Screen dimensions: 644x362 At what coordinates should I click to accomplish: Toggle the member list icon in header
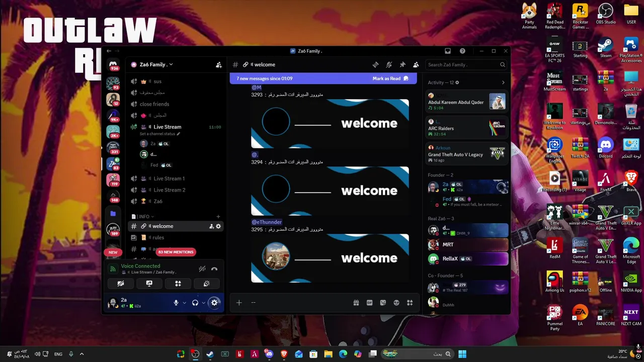coord(416,65)
